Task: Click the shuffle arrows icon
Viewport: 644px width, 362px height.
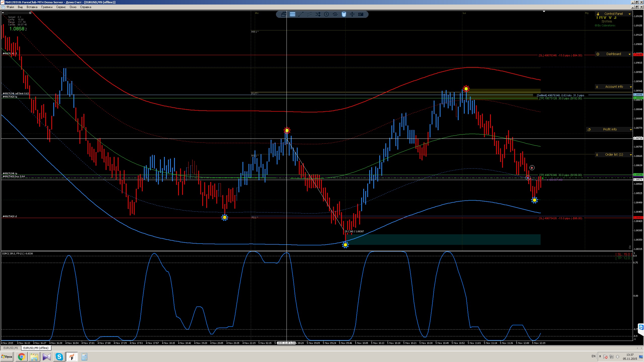Action: [x=318, y=14]
